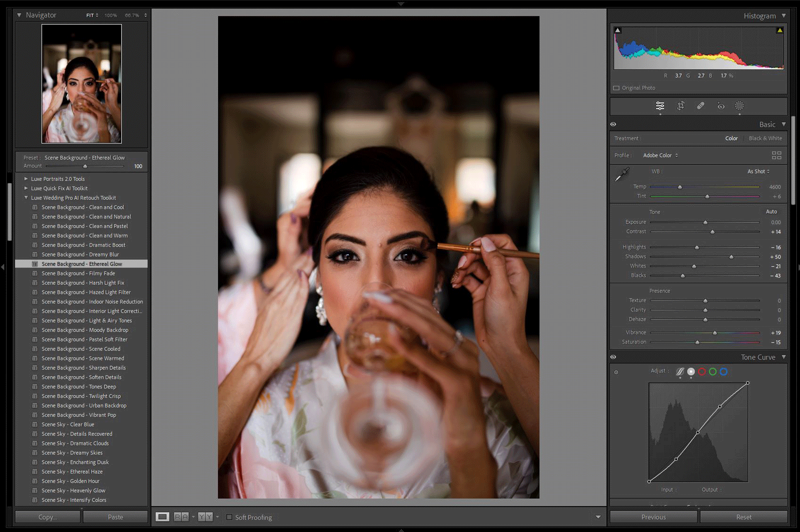Screen dimensions: 800x532
Task: Select the Crop overlay tool
Action: [x=681, y=106]
